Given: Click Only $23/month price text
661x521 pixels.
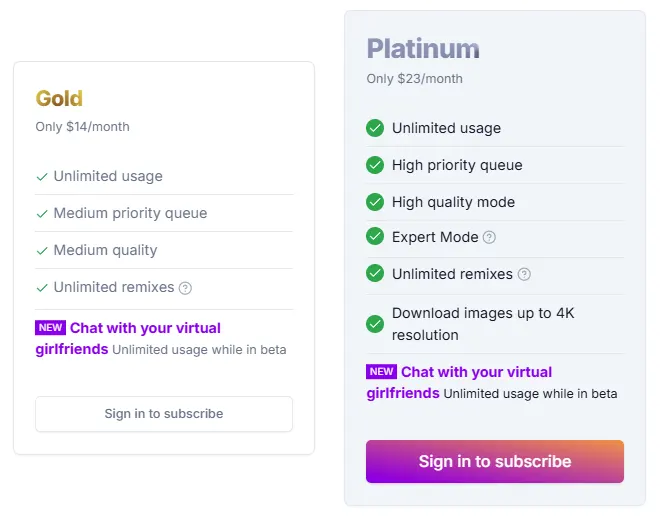Looking at the screenshot, I should [414, 79].
